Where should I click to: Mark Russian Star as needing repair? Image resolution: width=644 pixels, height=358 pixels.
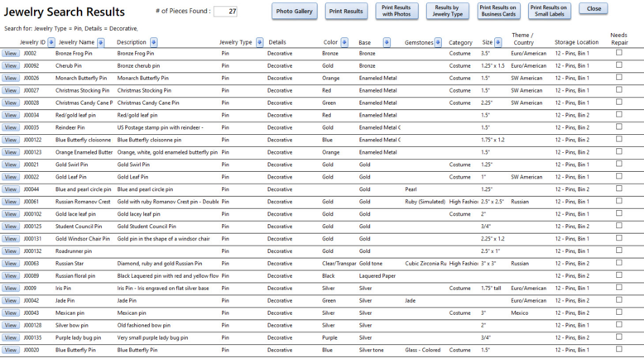(x=619, y=262)
